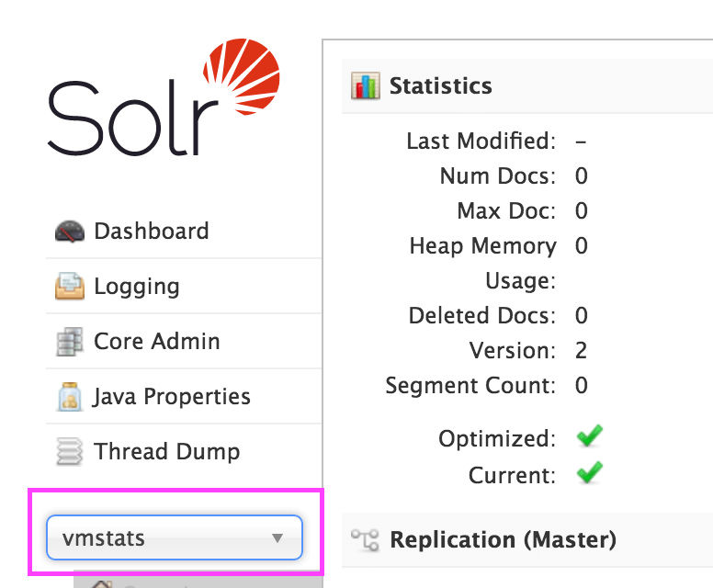This screenshot has height=588, width=713.
Task: Click the Core Admin server icon
Action: click(70, 341)
